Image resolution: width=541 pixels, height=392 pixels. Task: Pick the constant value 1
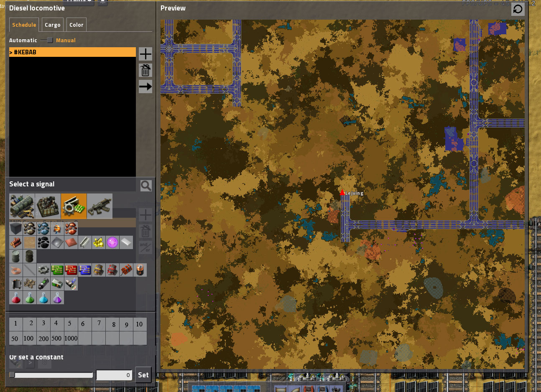[16, 324]
